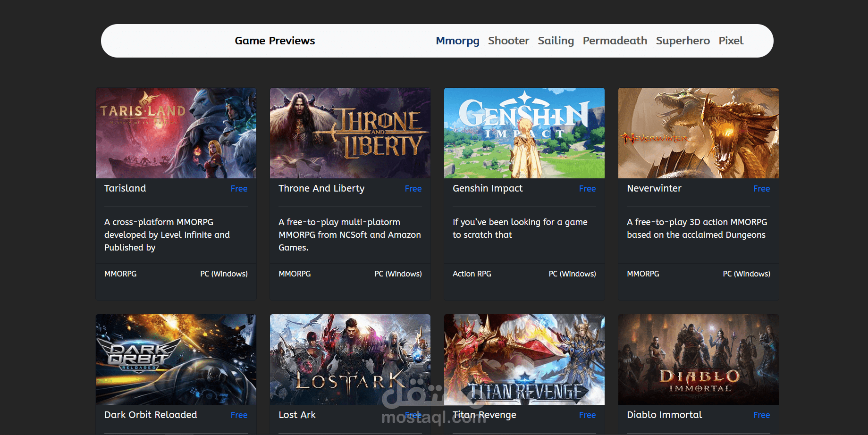
Task: Select the Permadeath category
Action: coord(615,41)
